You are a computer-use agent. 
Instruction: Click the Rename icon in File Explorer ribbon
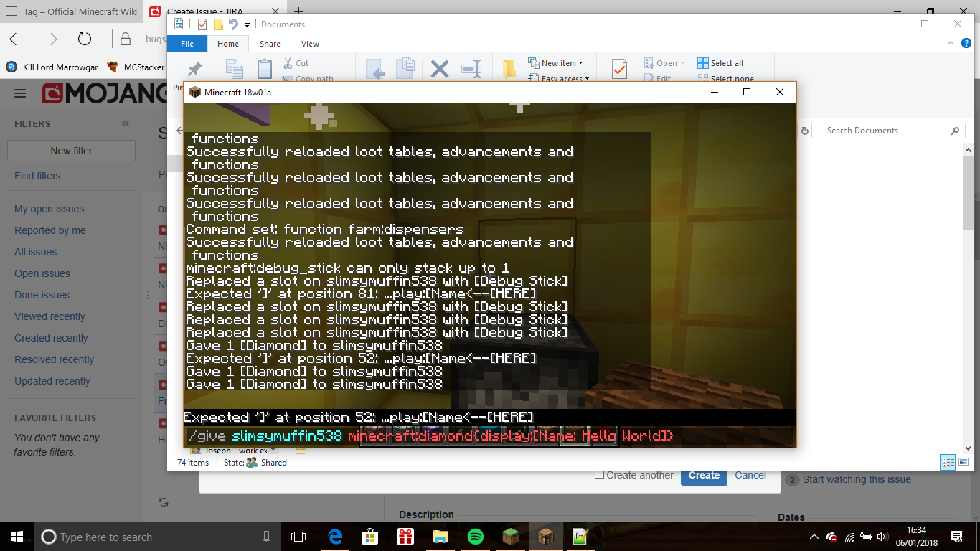pyautogui.click(x=471, y=69)
